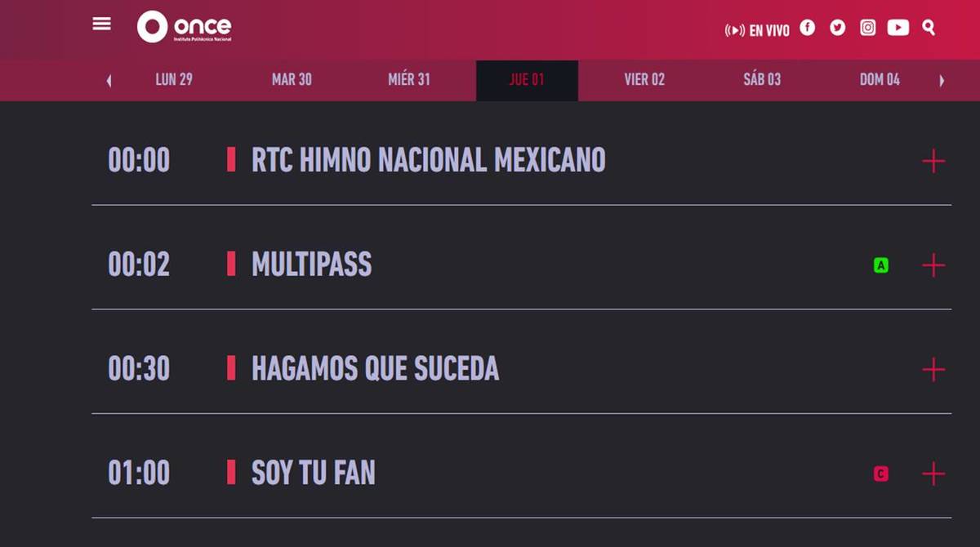The width and height of the screenshot is (980, 547).
Task: Watch the EN VIVO live stream
Action: (x=757, y=30)
